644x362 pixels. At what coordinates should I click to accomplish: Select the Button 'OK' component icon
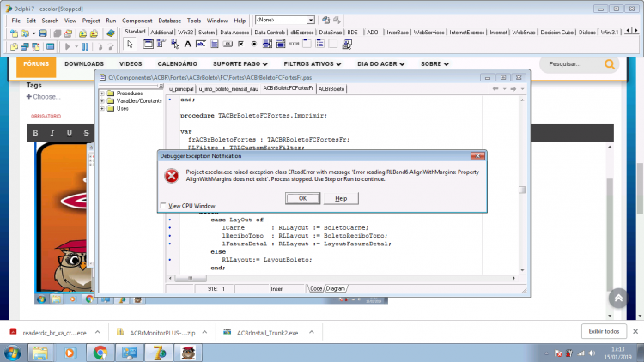(228, 44)
